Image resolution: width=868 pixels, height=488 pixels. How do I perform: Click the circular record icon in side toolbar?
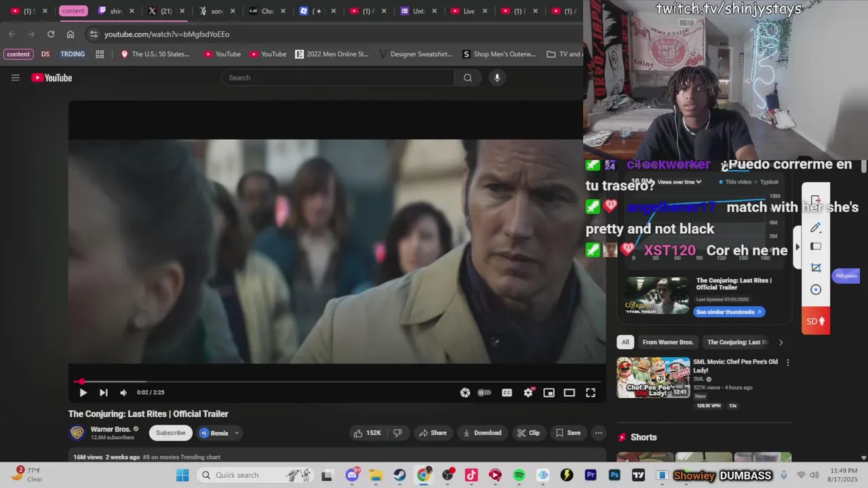coord(816,289)
